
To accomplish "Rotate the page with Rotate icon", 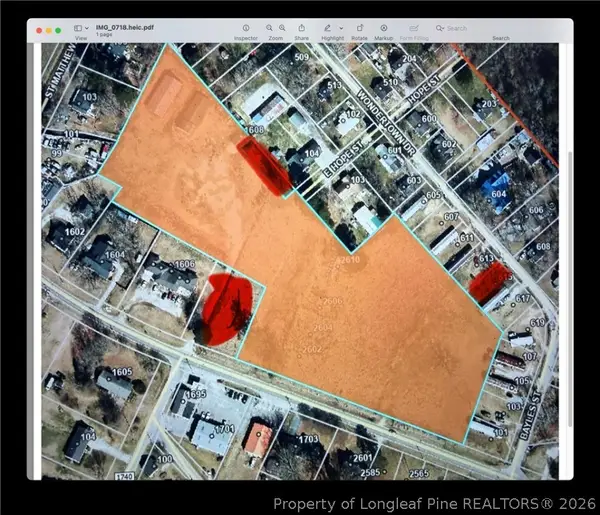I will point(360,28).
